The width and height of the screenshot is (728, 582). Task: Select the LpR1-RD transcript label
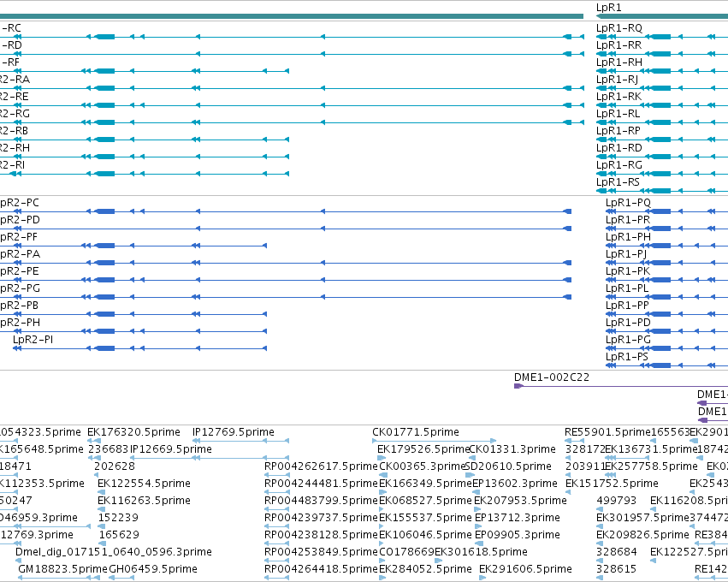619,148
